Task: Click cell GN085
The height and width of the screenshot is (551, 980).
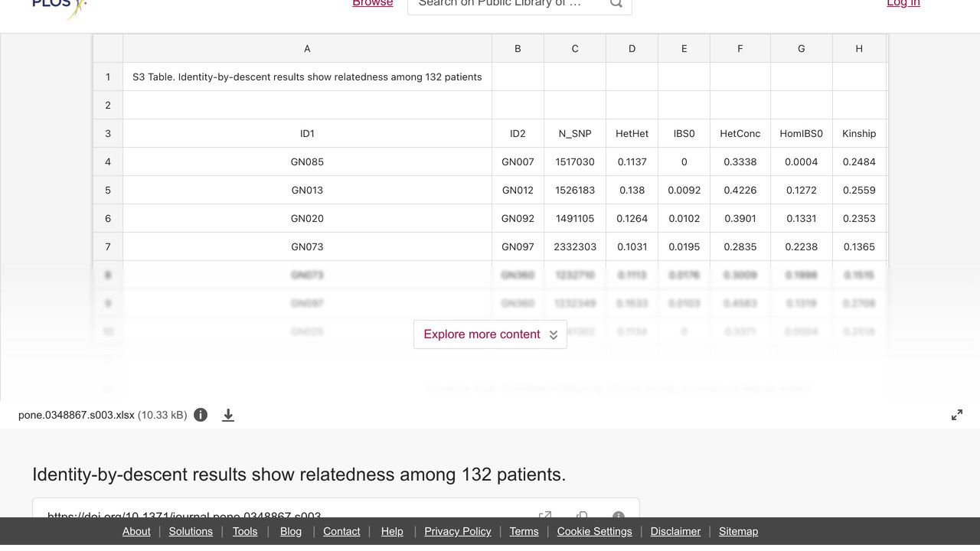Action: pyautogui.click(x=307, y=161)
